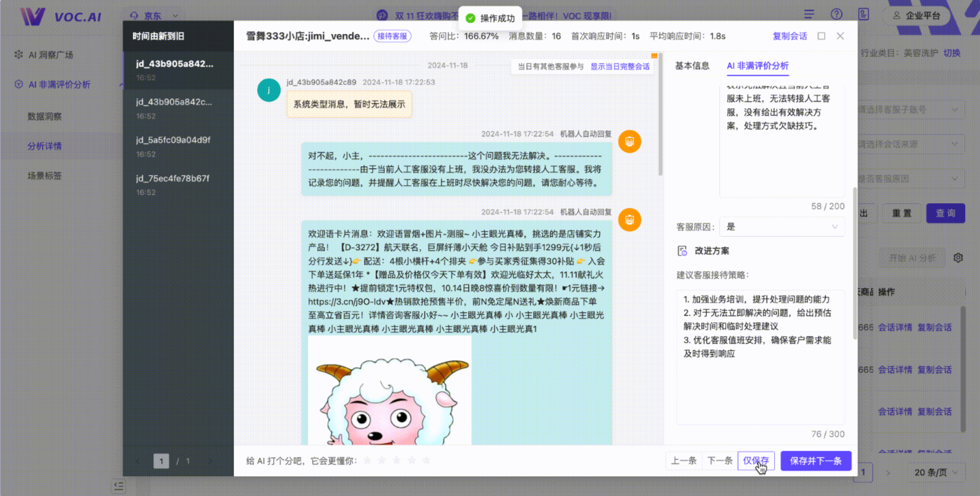Click 时间由新到旧 sort header

158,36
